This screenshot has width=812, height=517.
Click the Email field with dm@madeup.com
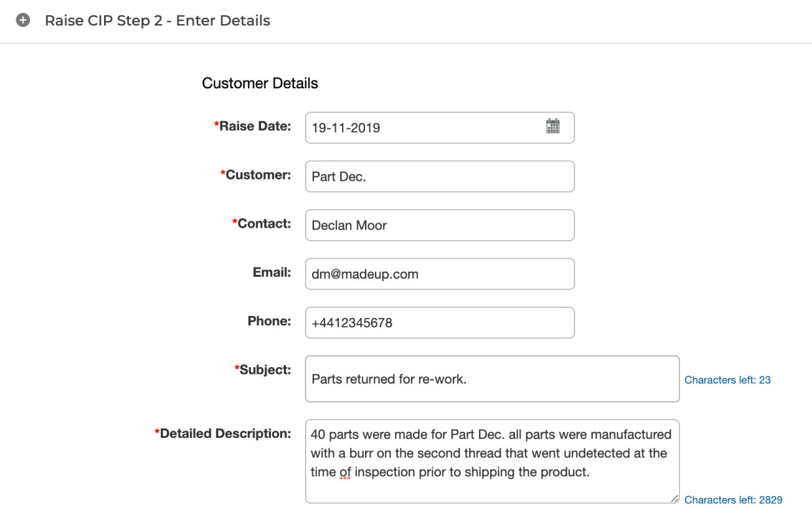coord(440,274)
